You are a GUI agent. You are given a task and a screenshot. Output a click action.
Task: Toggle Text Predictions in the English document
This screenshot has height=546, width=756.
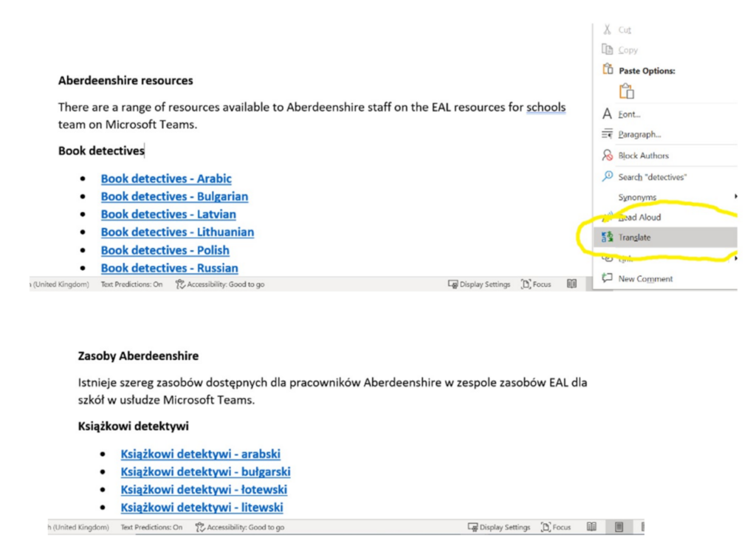coord(131,284)
